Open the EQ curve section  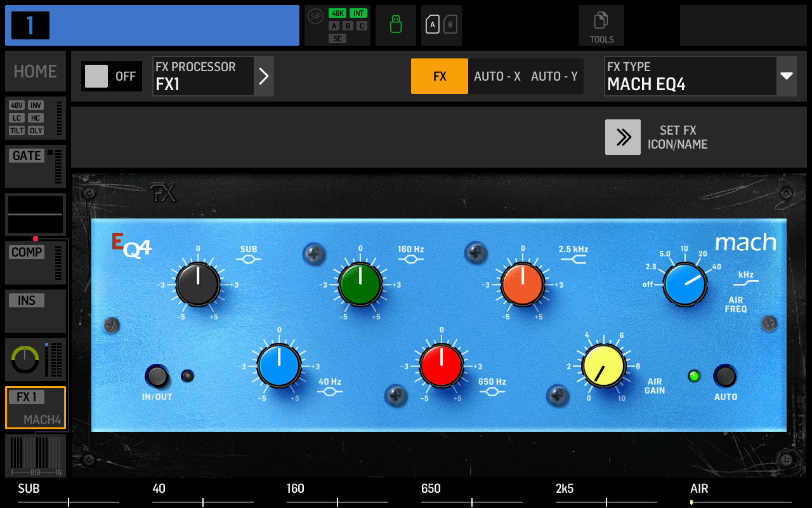[36, 215]
